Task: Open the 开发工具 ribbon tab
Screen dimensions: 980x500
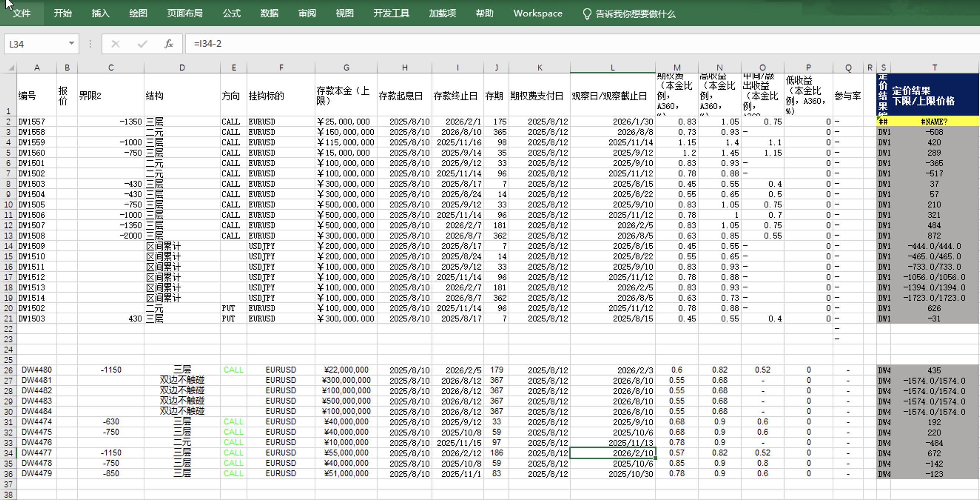Action: tap(391, 13)
